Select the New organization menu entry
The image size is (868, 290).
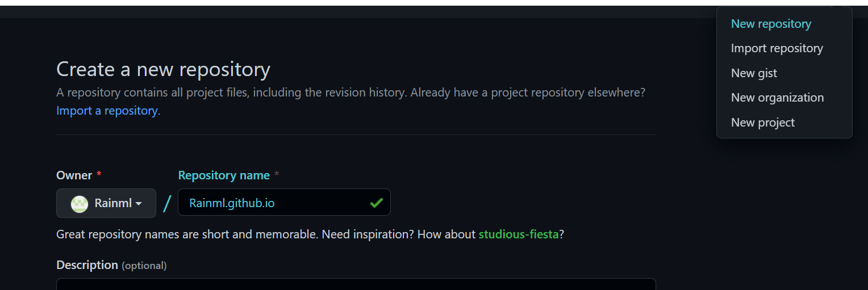(777, 98)
